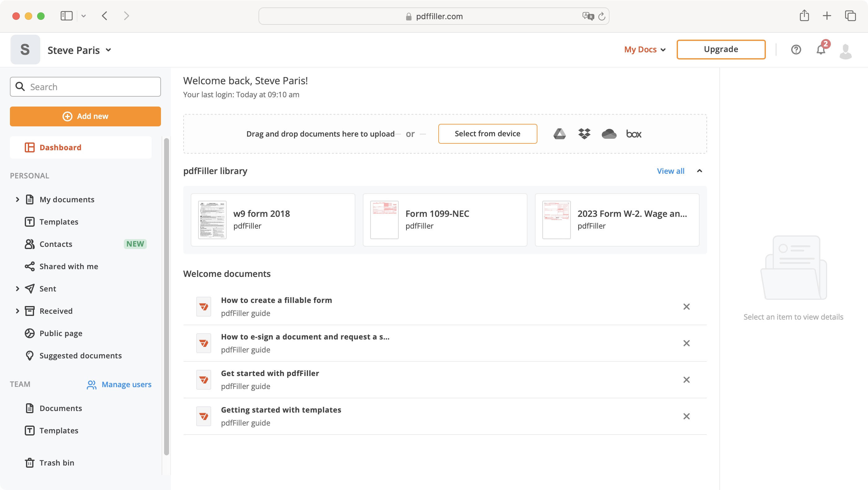Reload page in Safari address bar
The height and width of the screenshot is (490, 868).
coord(601,16)
